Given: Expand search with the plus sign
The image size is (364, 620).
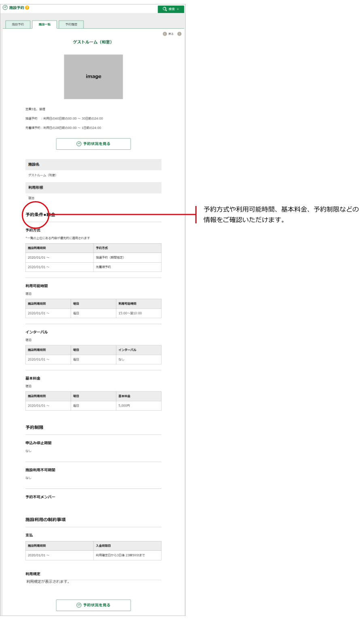Looking at the screenshot, I should click(x=178, y=9).
